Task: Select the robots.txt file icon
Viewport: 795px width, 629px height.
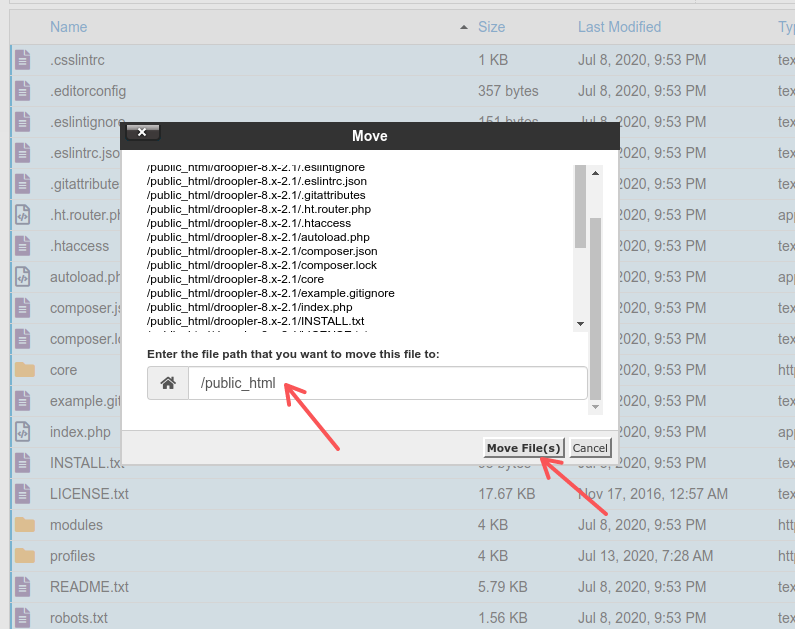Action: pyautogui.click(x=22, y=617)
